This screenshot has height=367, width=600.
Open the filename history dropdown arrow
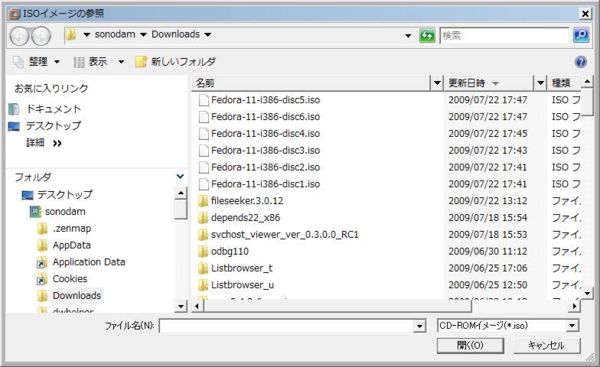tap(420, 326)
